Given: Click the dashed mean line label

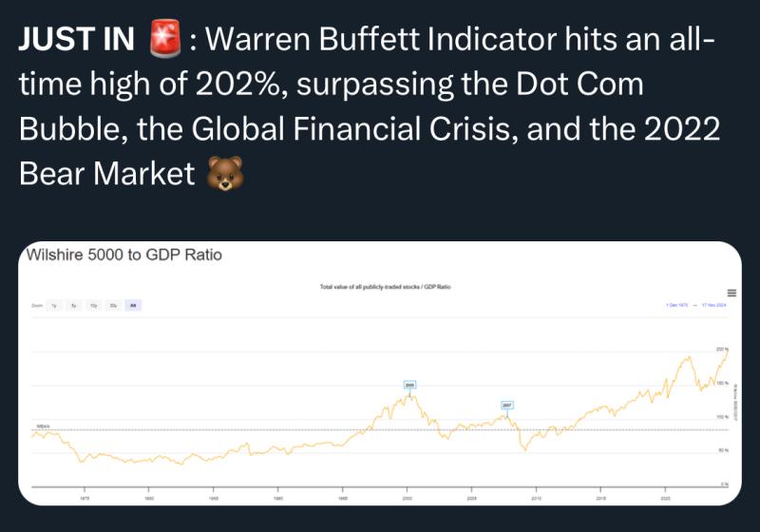Looking at the screenshot, I should (x=43, y=426).
